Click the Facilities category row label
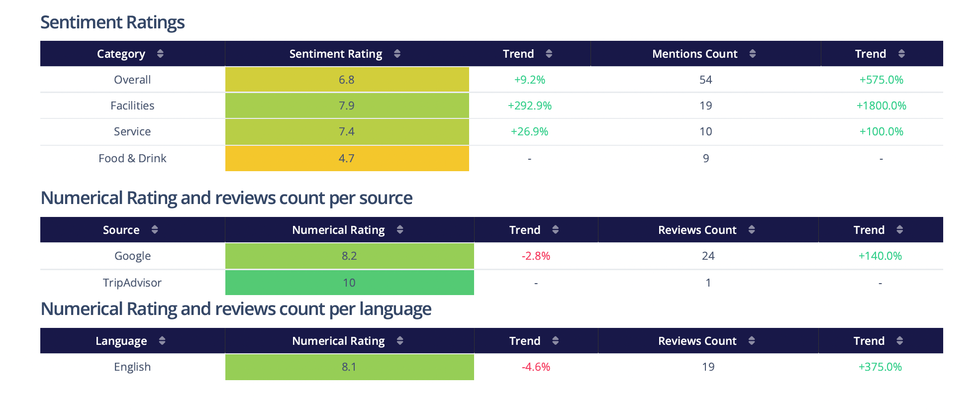Viewport: 980px width, 412px height. 132,105
